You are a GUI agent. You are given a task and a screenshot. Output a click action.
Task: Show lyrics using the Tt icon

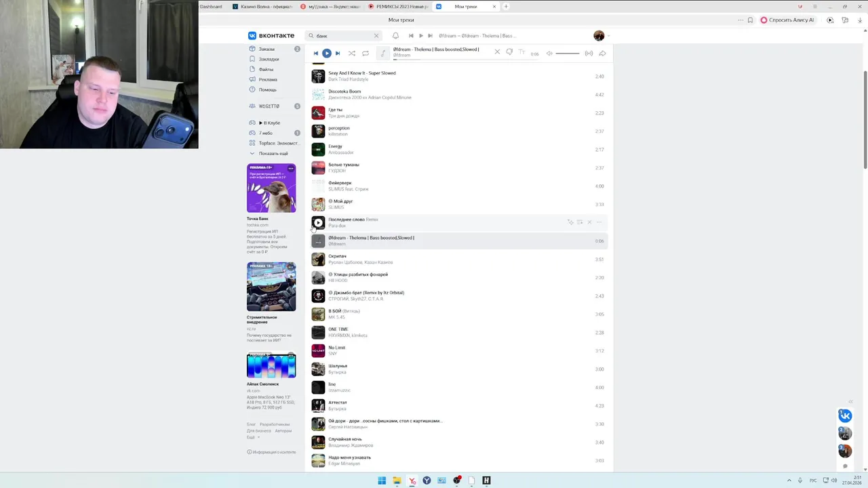pos(521,52)
